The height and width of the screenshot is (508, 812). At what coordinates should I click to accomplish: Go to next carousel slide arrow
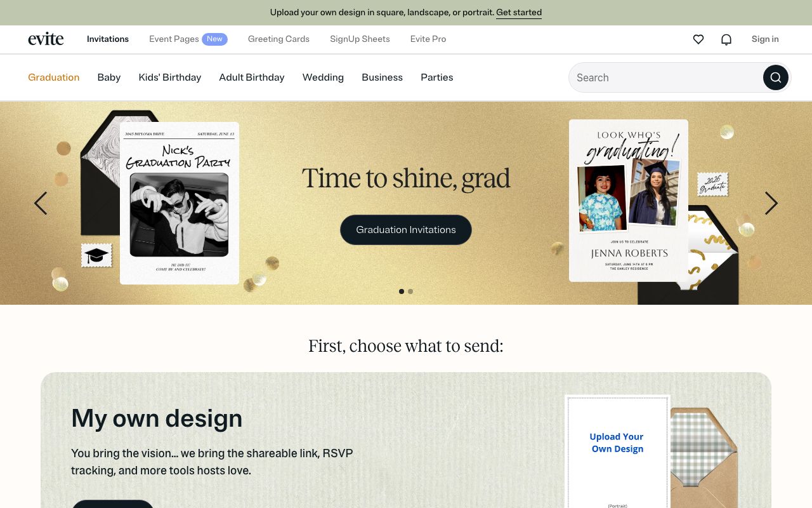[771, 203]
